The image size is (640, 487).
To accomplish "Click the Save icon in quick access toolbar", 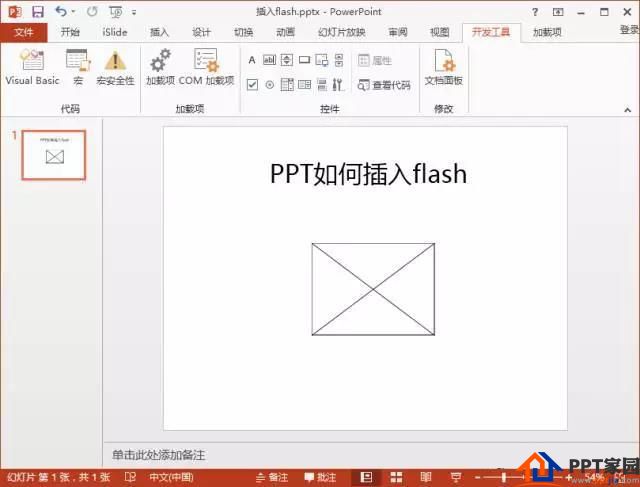I will [x=38, y=12].
